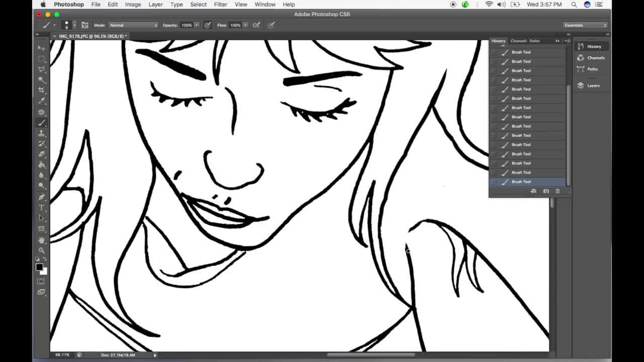
Task: Select the Hand tool
Action: pos(42,240)
